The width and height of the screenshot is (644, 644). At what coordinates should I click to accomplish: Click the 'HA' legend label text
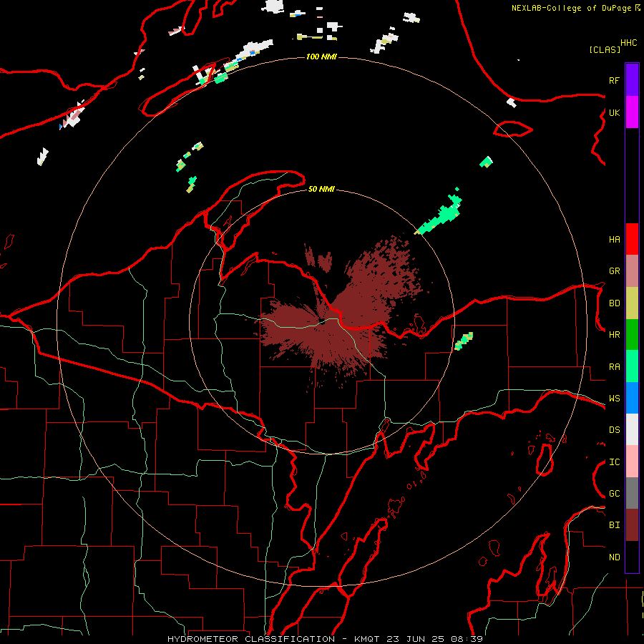tap(614, 240)
